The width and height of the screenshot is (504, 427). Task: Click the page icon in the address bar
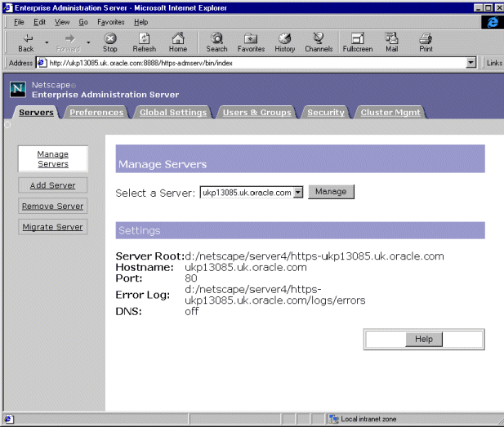coord(42,63)
